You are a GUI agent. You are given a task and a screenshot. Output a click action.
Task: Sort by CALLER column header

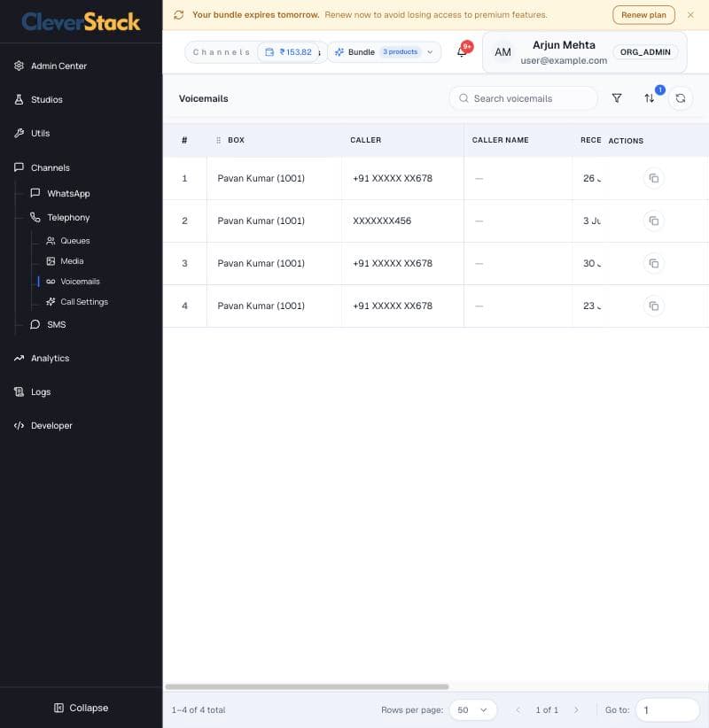pos(366,140)
